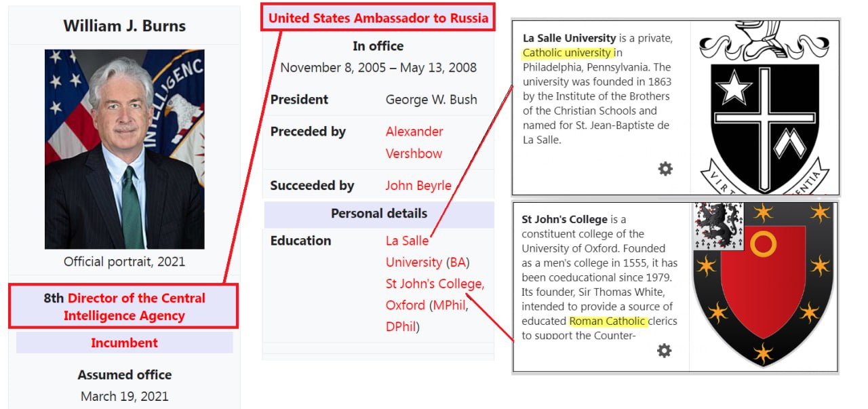Open the La Salle University crest image

coord(764,108)
